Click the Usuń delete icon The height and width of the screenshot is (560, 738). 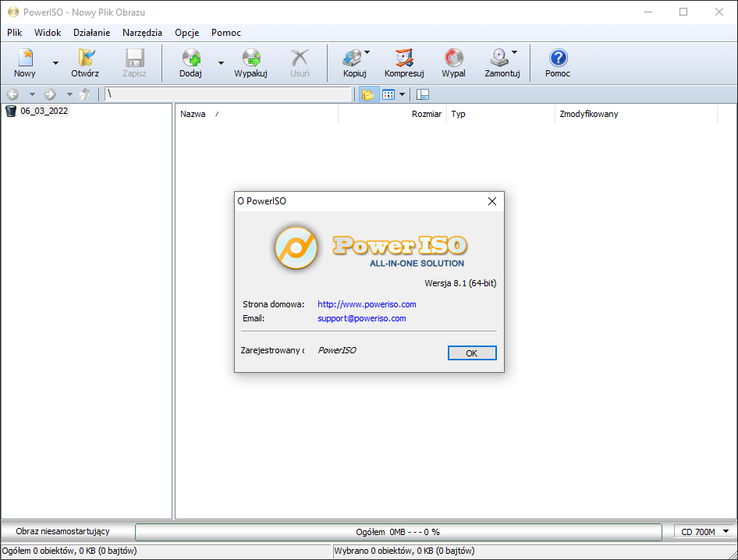300,63
